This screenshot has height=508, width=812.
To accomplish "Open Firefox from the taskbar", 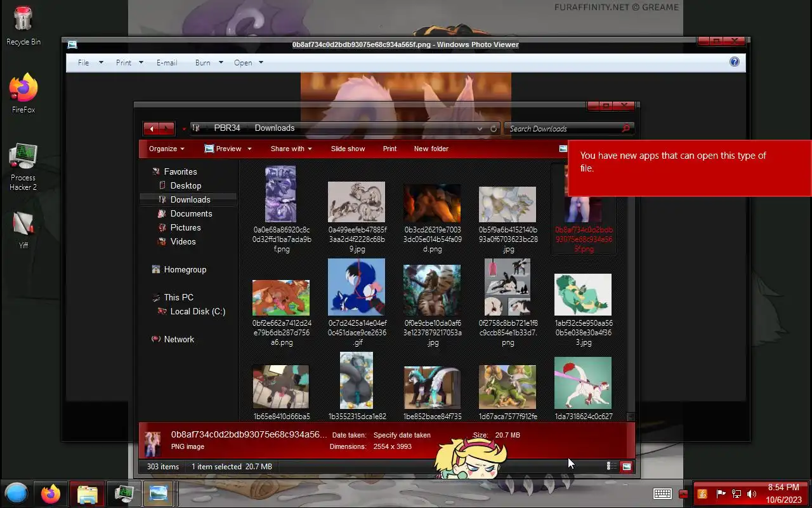I will [51, 493].
